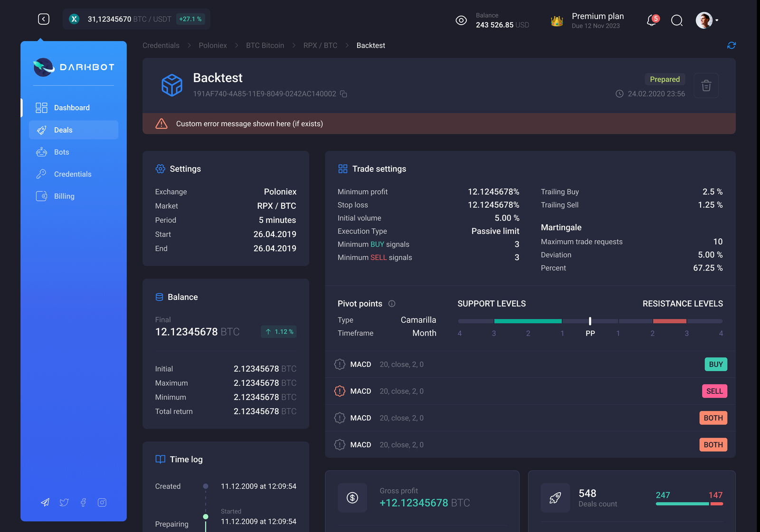
Task: Click the Pivot points info icon
Action: point(392,304)
